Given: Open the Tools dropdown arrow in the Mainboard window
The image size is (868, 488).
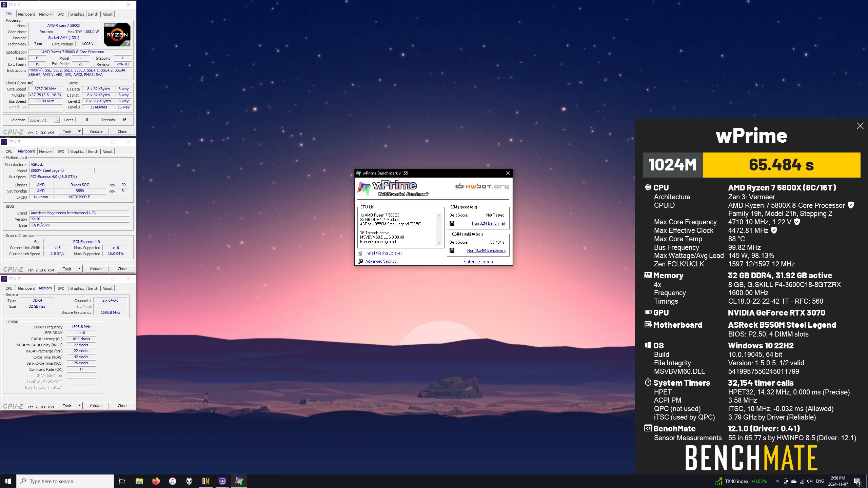Looking at the screenshot, I should pyautogui.click(x=79, y=269).
